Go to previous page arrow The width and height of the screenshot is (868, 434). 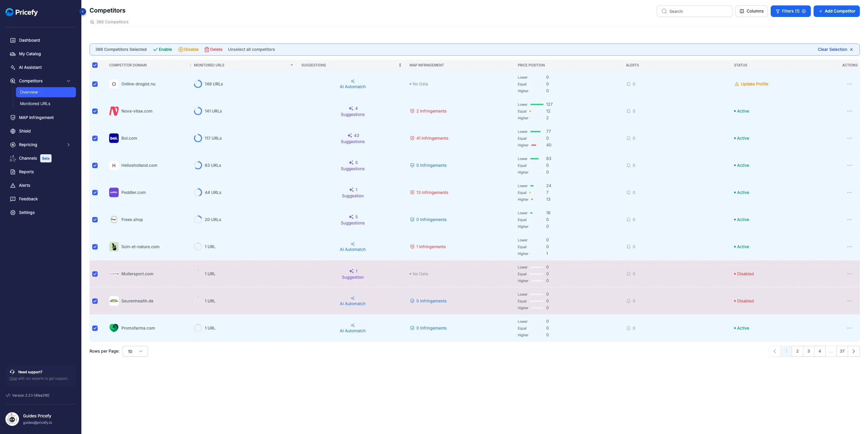tap(775, 351)
